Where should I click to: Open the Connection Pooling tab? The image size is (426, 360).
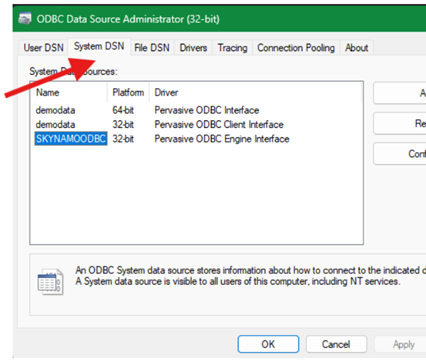coord(296,48)
